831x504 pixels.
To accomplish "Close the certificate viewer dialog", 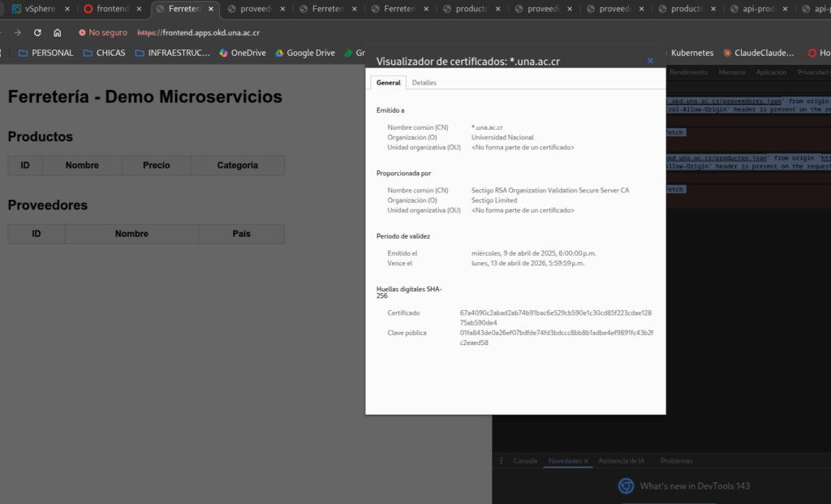I will click(x=650, y=61).
